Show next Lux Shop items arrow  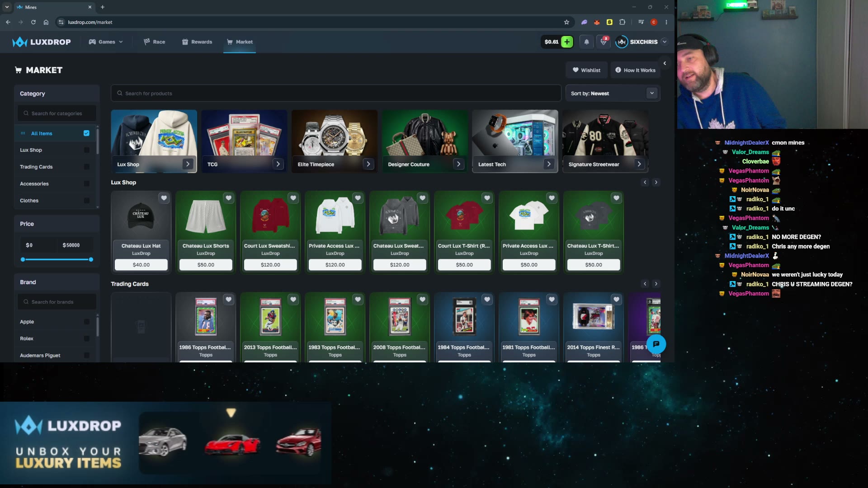pyautogui.click(x=656, y=183)
